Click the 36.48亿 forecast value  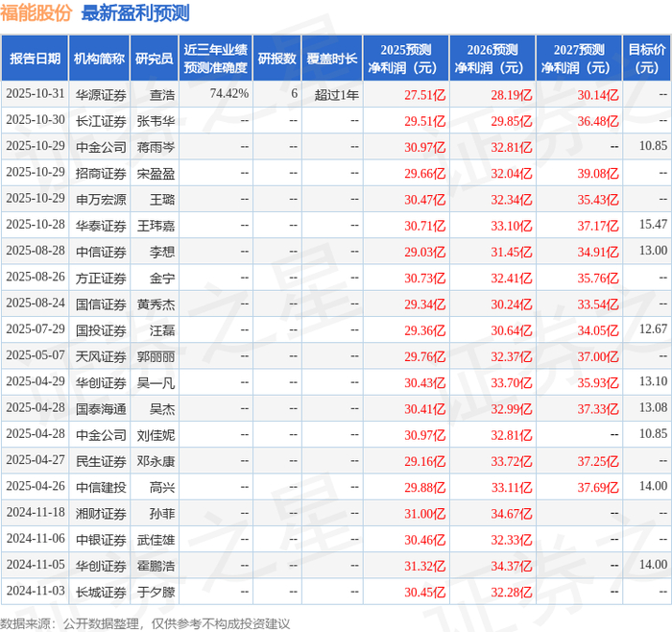tap(598, 121)
